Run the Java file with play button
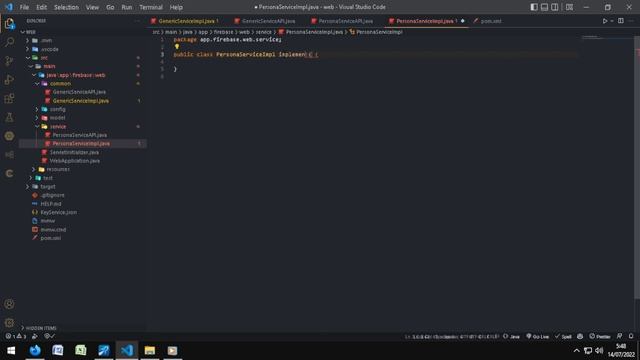 tap(605, 21)
